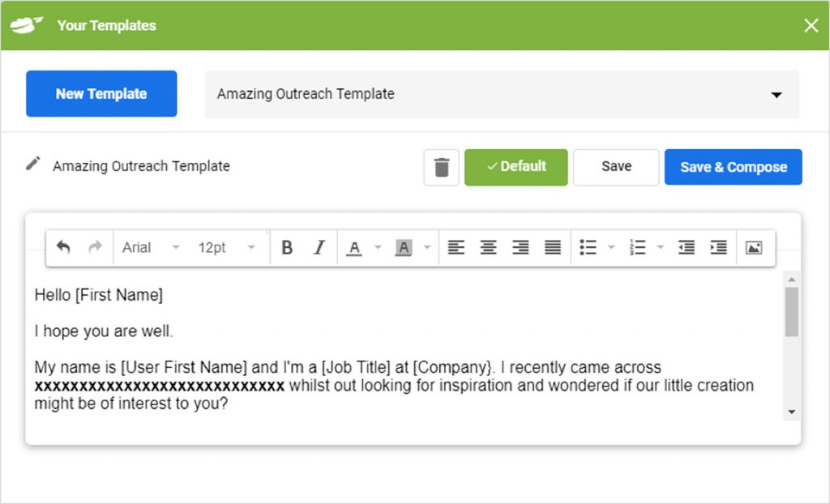Screen dimensions: 830x504
Task: Increase the text indent
Action: point(717,247)
